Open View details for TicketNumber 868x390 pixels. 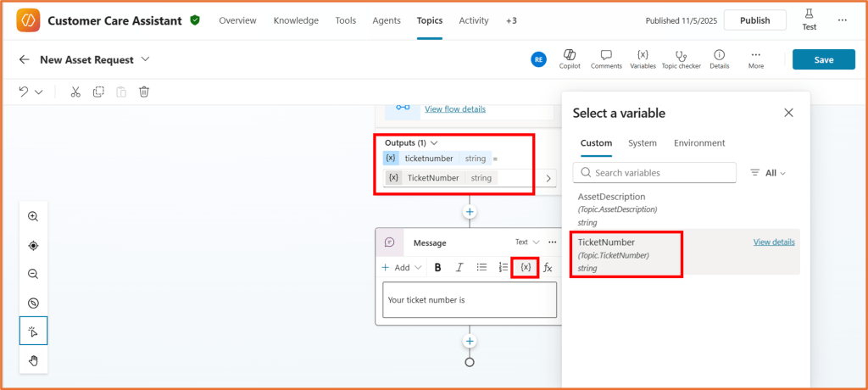[774, 242]
